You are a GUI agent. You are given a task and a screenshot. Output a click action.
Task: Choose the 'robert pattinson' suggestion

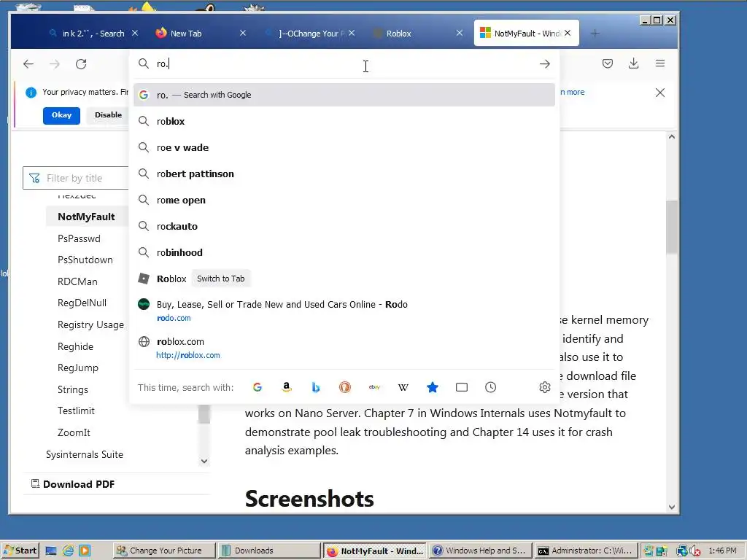point(344,174)
